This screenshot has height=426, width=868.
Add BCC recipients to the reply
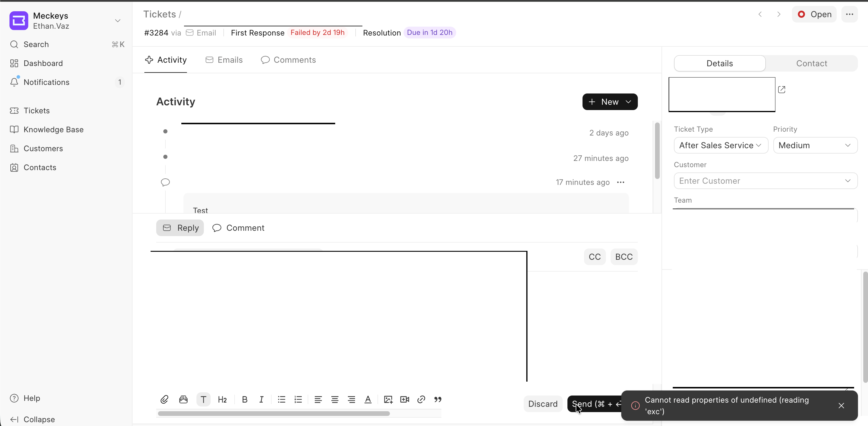click(624, 257)
